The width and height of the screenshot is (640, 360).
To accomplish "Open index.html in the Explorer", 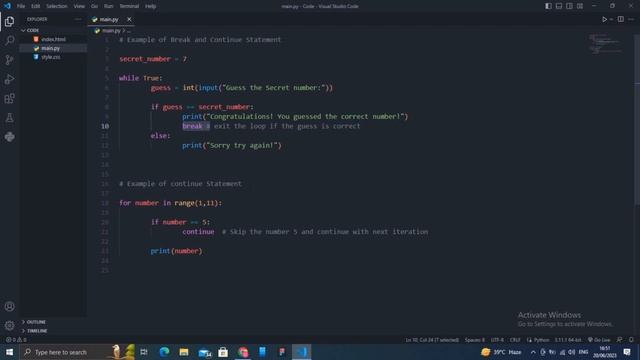I will [x=53, y=39].
